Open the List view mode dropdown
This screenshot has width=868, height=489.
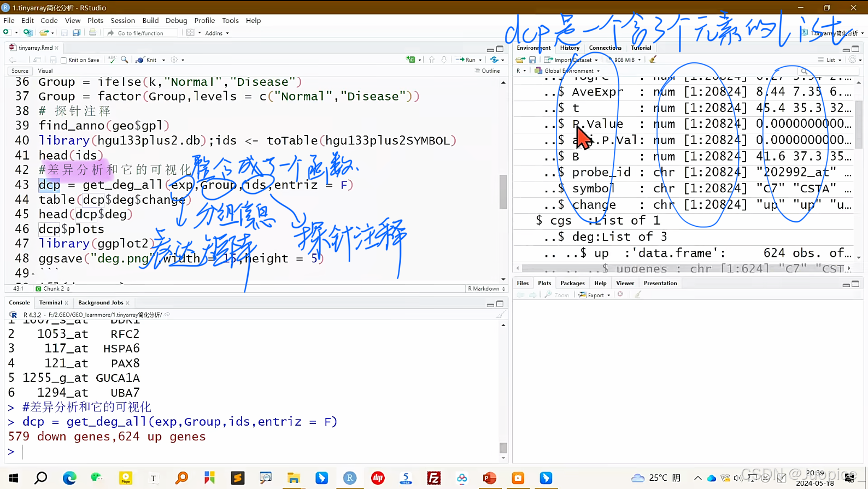tap(830, 60)
